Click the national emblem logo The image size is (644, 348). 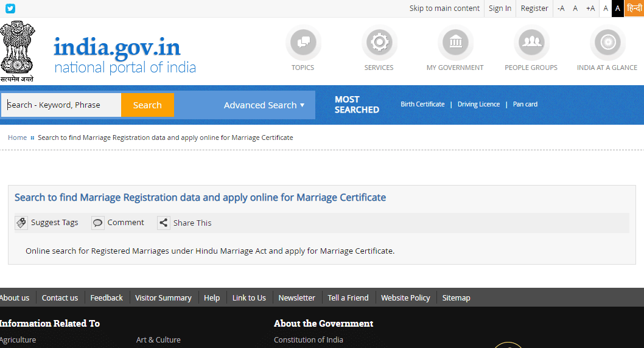click(x=17, y=51)
